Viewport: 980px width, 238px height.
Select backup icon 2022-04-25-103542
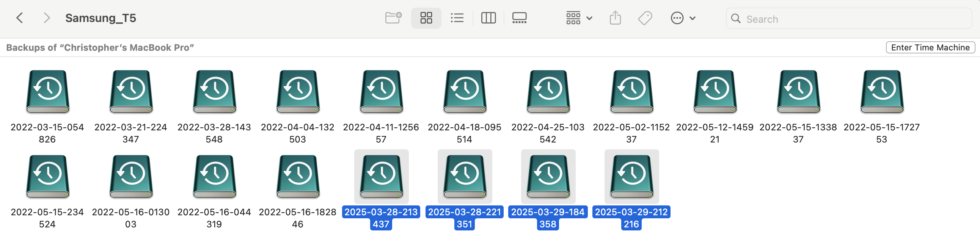click(x=548, y=92)
